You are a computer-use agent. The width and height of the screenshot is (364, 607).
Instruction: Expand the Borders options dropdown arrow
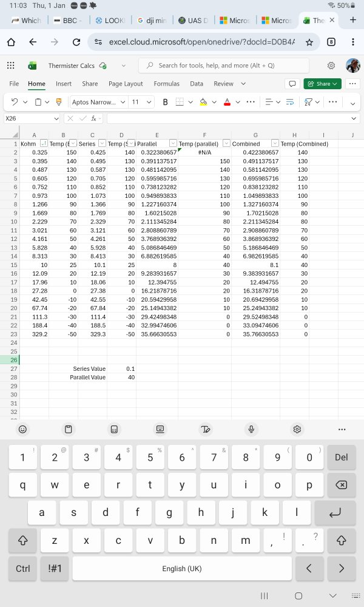(190, 102)
